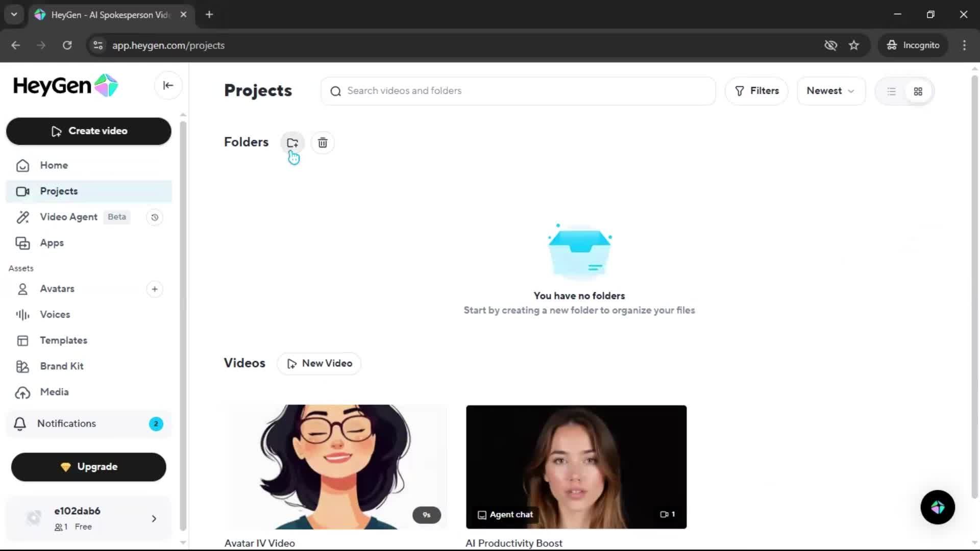Create a new folder
Image resolution: width=980 pixels, height=551 pixels.
click(x=292, y=142)
